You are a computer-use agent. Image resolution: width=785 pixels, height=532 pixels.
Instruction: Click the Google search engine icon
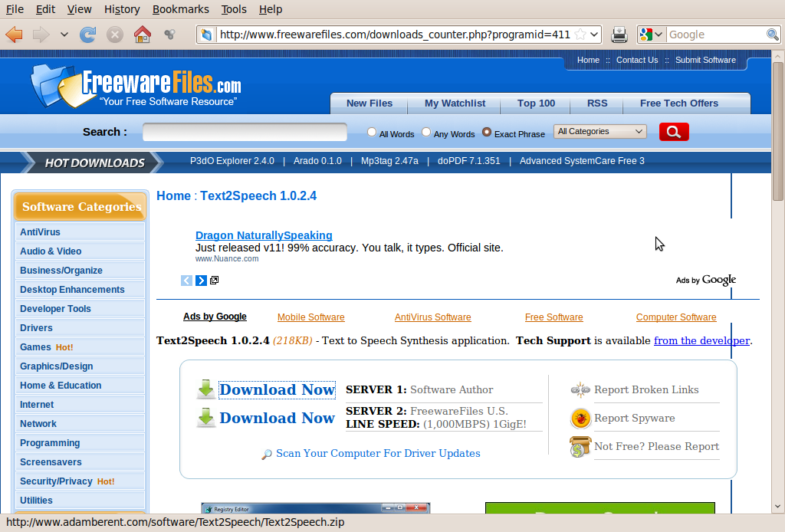point(645,34)
